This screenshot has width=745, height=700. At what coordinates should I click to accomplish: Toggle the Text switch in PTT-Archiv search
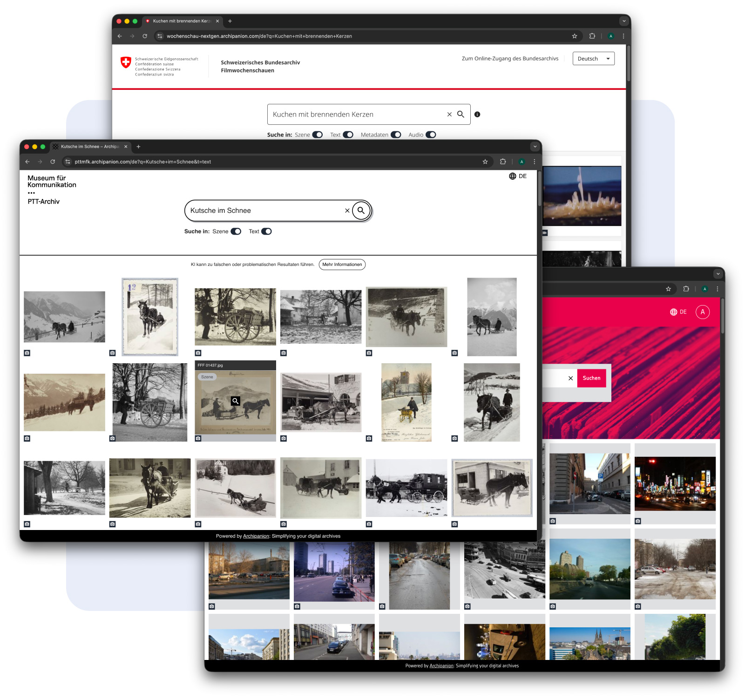pyautogui.click(x=266, y=231)
